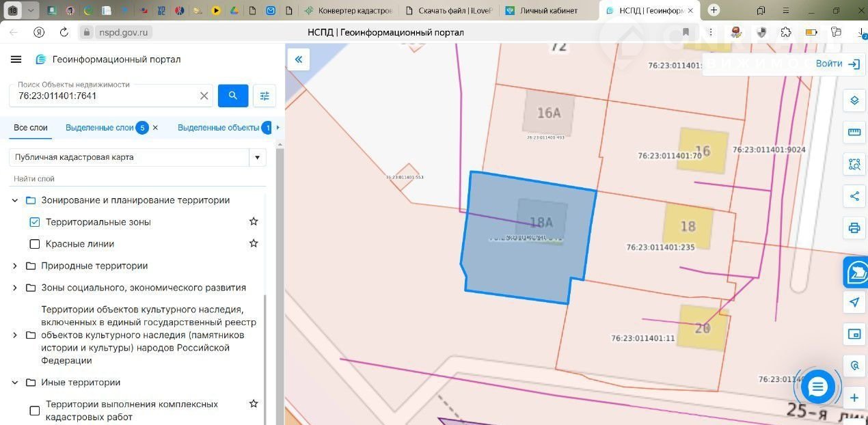The image size is (868, 425).
Task: Zoom in with the plus icon
Action: [x=854, y=398]
